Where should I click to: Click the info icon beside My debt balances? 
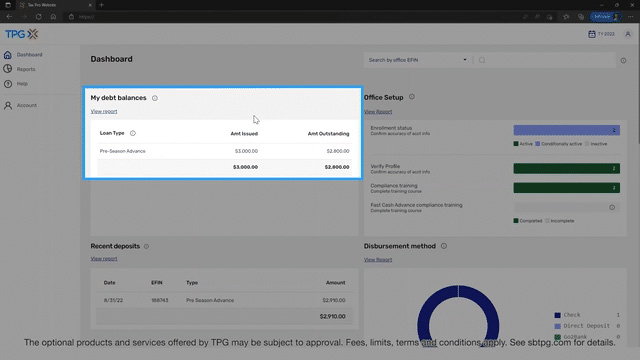pyautogui.click(x=155, y=98)
